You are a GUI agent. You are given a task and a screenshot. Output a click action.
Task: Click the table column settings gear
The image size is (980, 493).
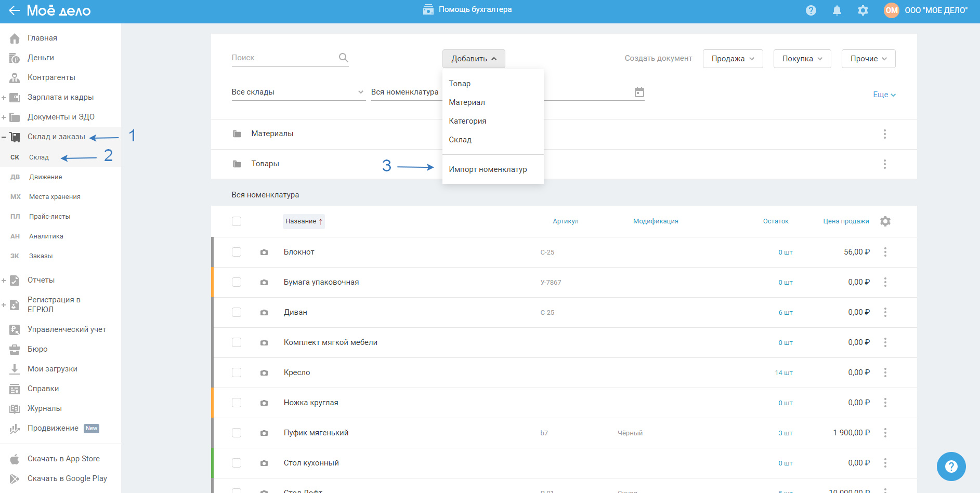coord(885,221)
